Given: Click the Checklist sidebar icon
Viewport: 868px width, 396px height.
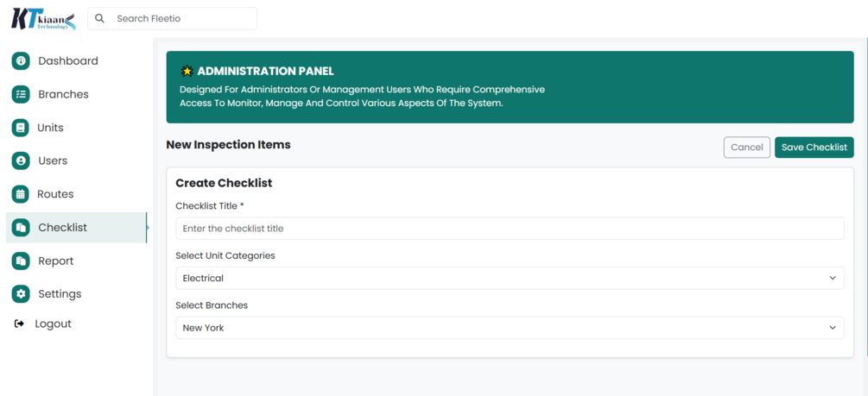Looking at the screenshot, I should click(x=21, y=228).
